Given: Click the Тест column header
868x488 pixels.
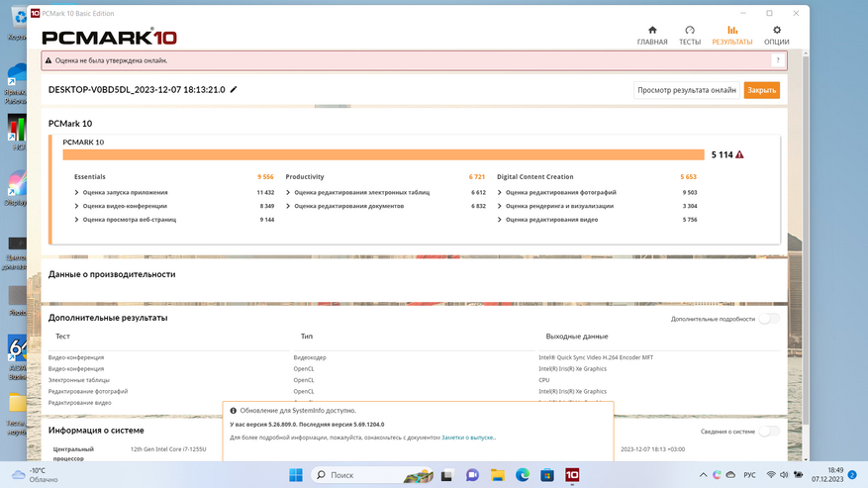Looking at the screenshot, I should 62,337.
